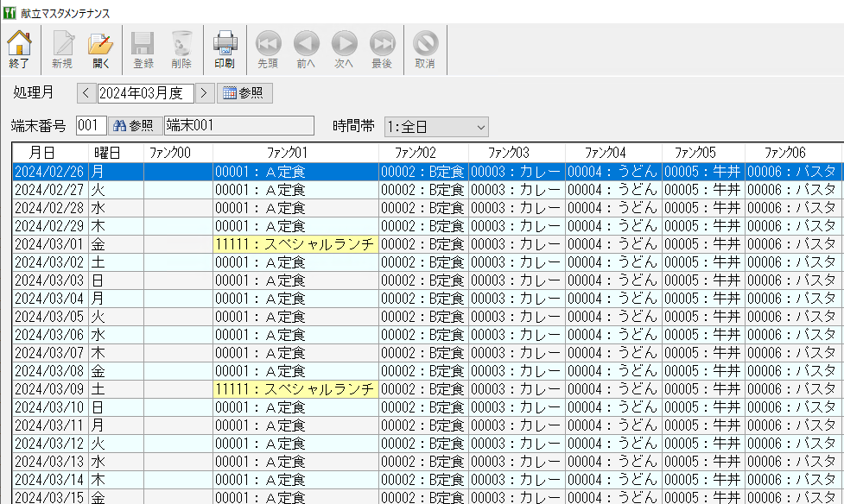Click パスタ cell in 2024/02/29 row

[793, 226]
